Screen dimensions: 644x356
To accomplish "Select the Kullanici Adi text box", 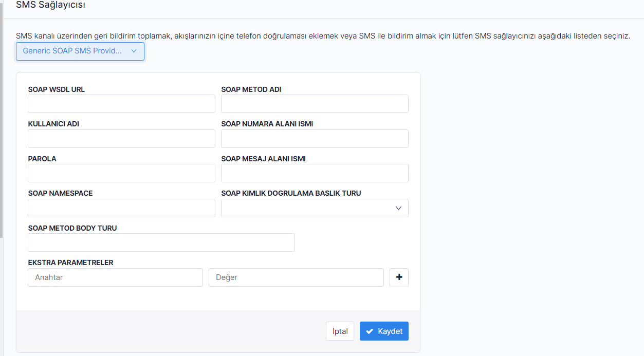I will coord(121,139).
